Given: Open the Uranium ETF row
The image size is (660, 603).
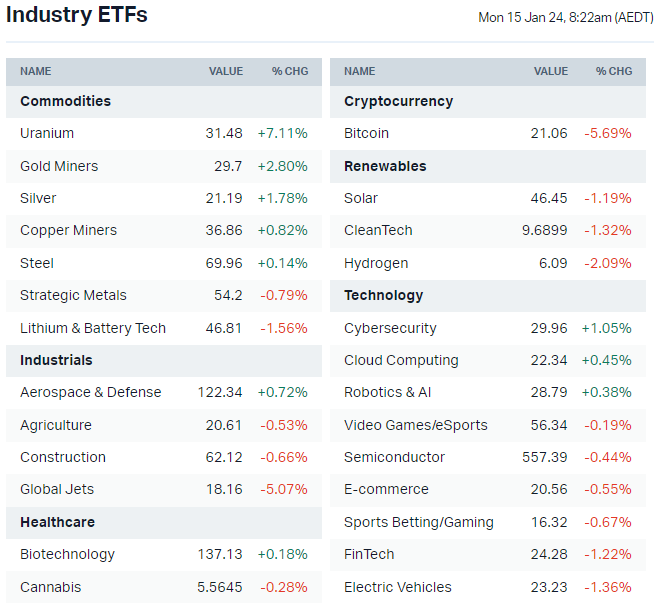Looking at the screenshot, I should click(x=47, y=133).
